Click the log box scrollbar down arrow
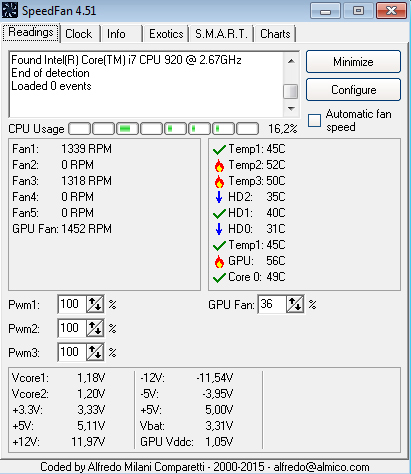The image size is (411, 474). tap(291, 109)
